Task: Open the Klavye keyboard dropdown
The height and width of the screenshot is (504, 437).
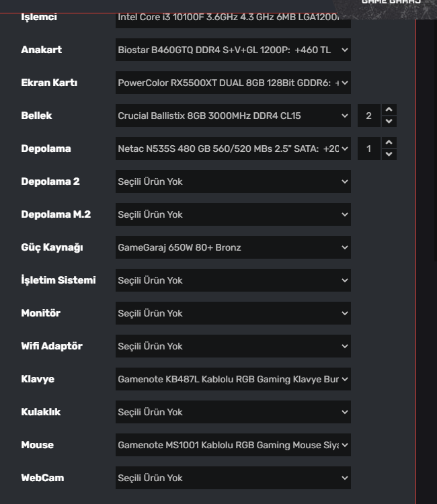Action: point(233,379)
